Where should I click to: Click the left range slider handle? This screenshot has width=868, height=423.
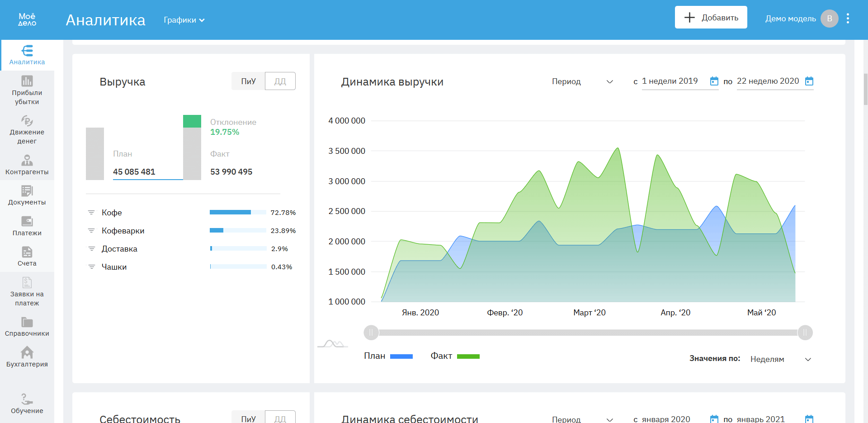click(371, 333)
